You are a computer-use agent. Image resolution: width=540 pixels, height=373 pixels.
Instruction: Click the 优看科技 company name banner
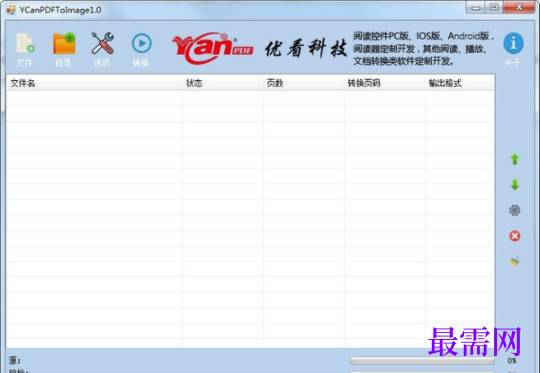tap(306, 48)
